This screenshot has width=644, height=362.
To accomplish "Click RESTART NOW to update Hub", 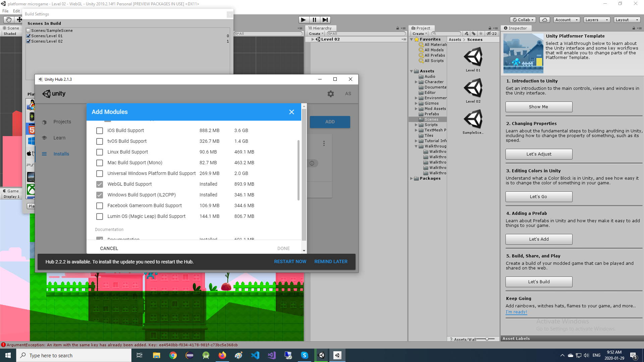I will pyautogui.click(x=290, y=261).
